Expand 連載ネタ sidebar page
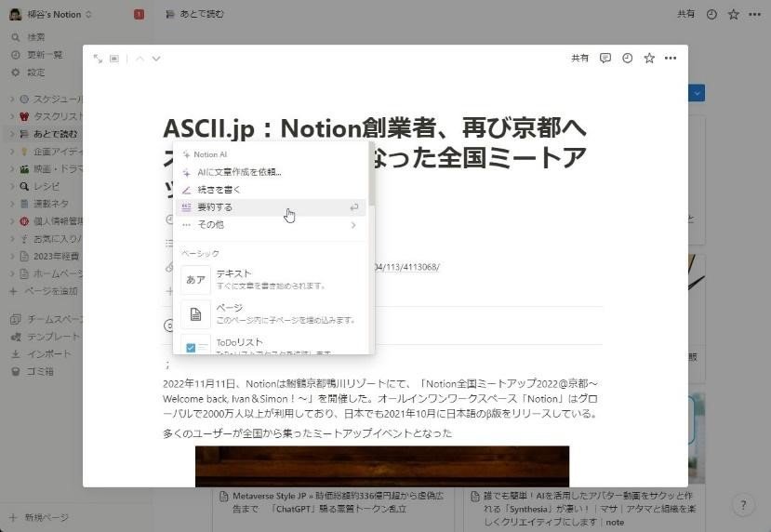This screenshot has width=771, height=532. pyautogui.click(x=12, y=204)
